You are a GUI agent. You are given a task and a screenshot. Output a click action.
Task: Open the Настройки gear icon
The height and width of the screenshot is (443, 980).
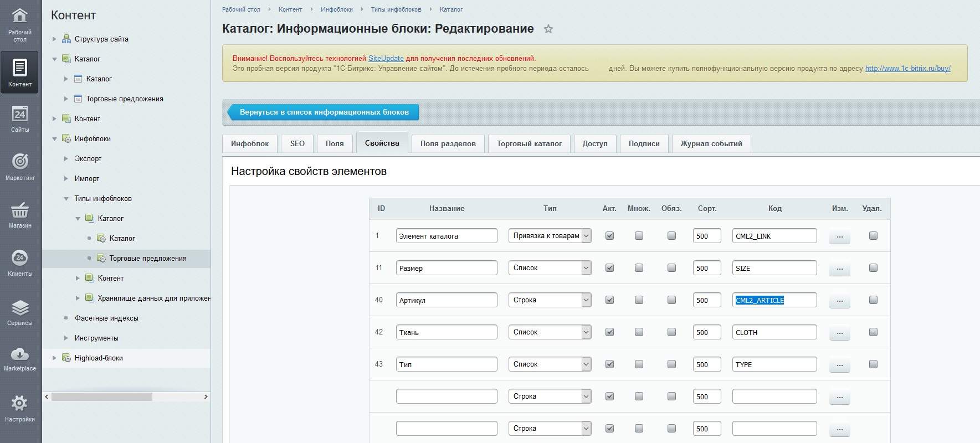click(x=20, y=403)
